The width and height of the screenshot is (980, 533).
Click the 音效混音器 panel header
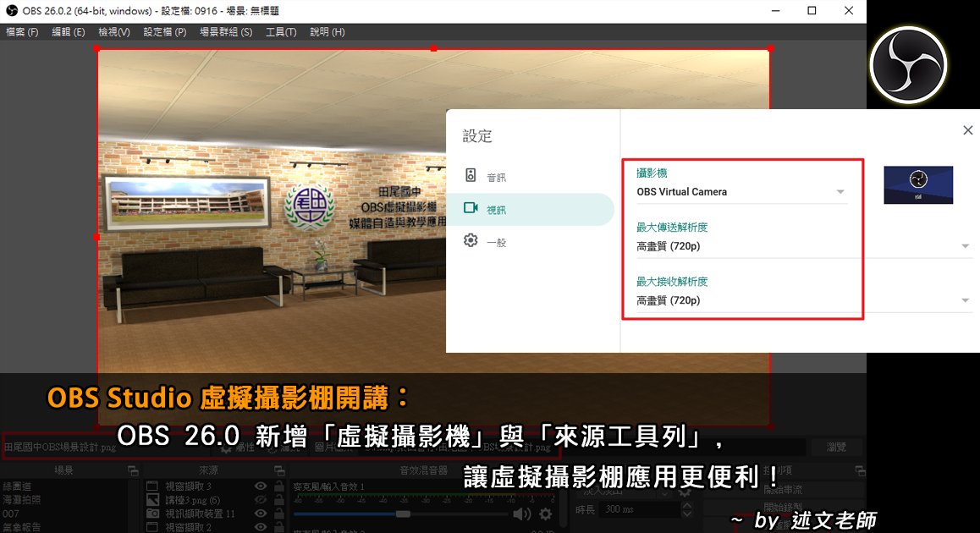pyautogui.click(x=424, y=470)
